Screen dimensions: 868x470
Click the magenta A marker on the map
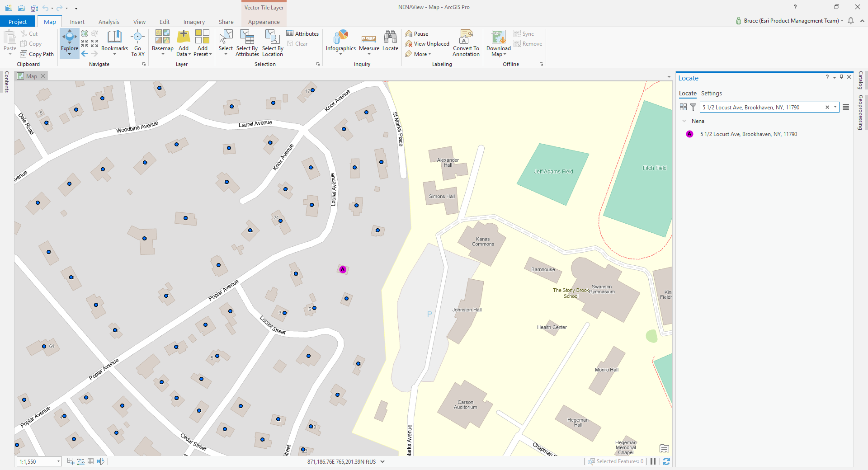(343, 269)
